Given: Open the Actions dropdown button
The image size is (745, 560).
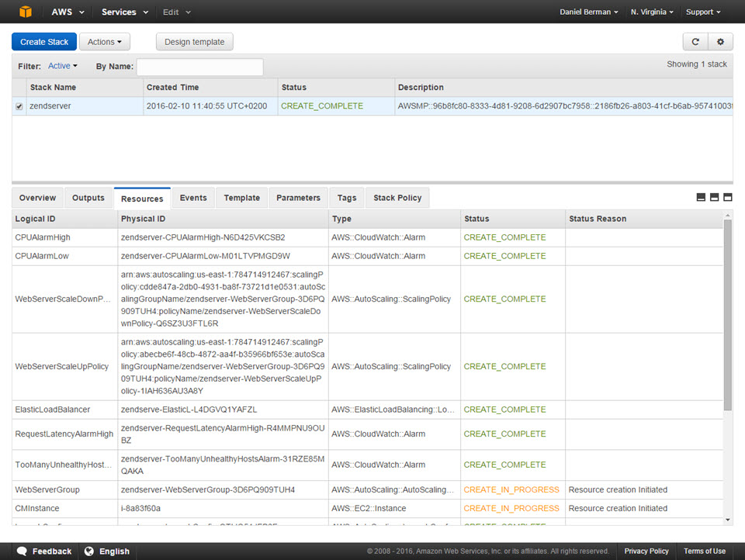Looking at the screenshot, I should (x=105, y=42).
